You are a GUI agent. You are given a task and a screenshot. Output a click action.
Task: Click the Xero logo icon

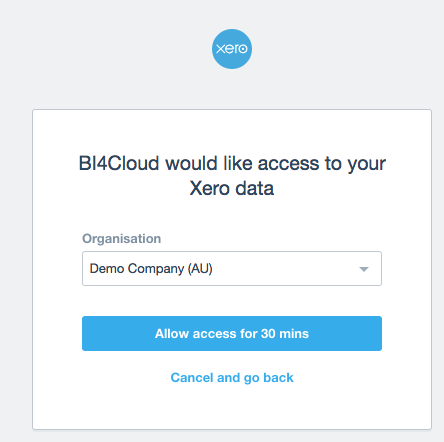pos(232,49)
